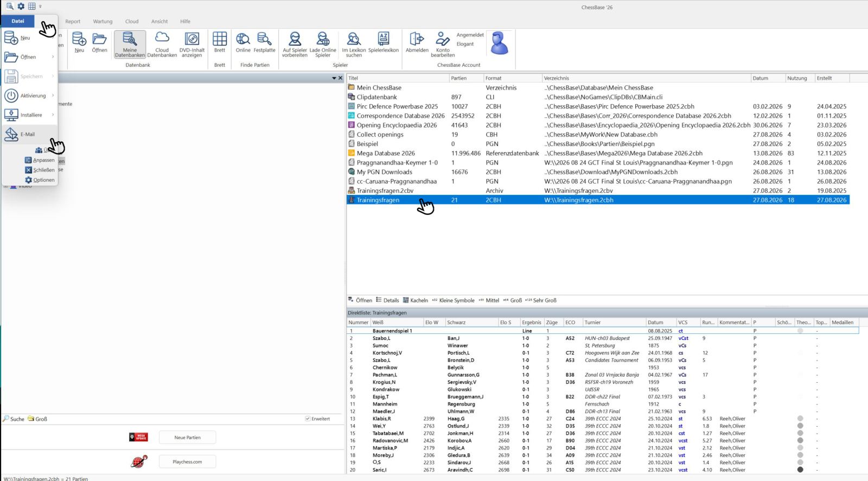Select the Meine Datenbanken ribbon icon
Viewport: 868px width, 481px height.
tap(130, 45)
